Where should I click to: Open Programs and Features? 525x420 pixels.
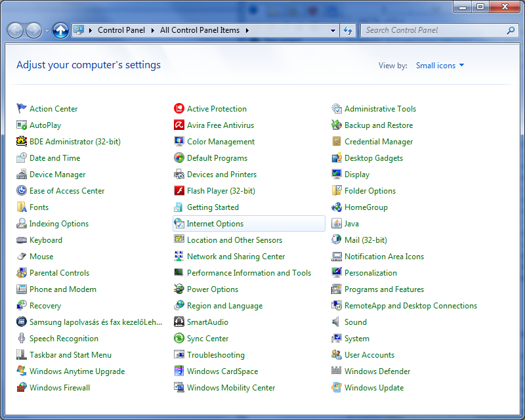(x=384, y=289)
